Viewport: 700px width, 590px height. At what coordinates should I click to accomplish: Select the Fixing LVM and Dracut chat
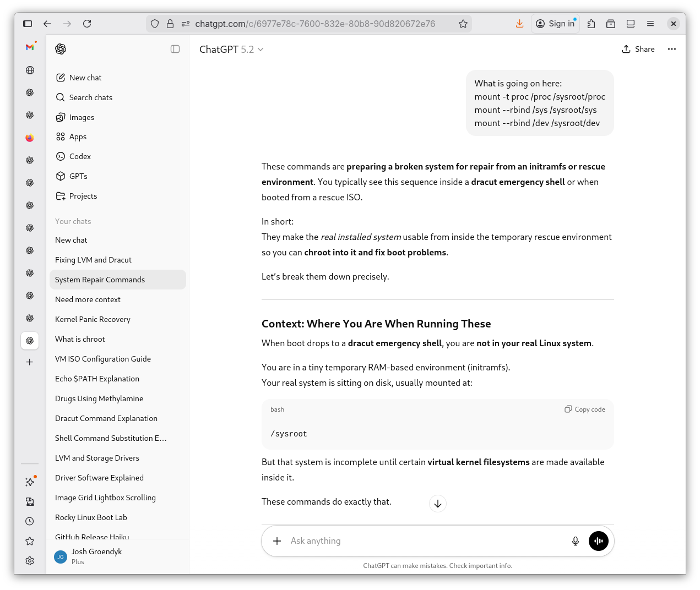click(x=93, y=260)
